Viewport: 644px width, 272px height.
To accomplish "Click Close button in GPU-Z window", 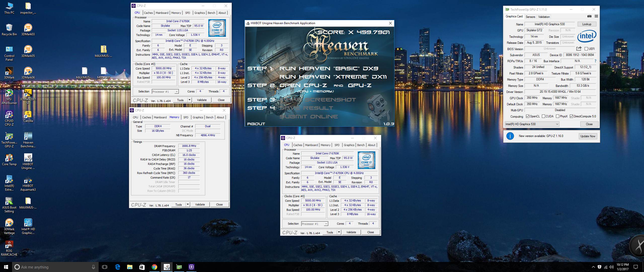I will point(589,124).
